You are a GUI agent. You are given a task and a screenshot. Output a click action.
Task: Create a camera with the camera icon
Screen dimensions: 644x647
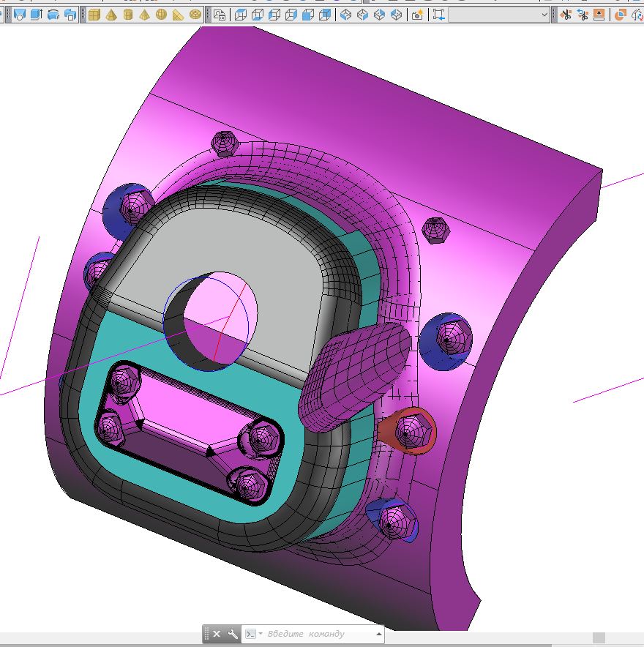(417, 15)
